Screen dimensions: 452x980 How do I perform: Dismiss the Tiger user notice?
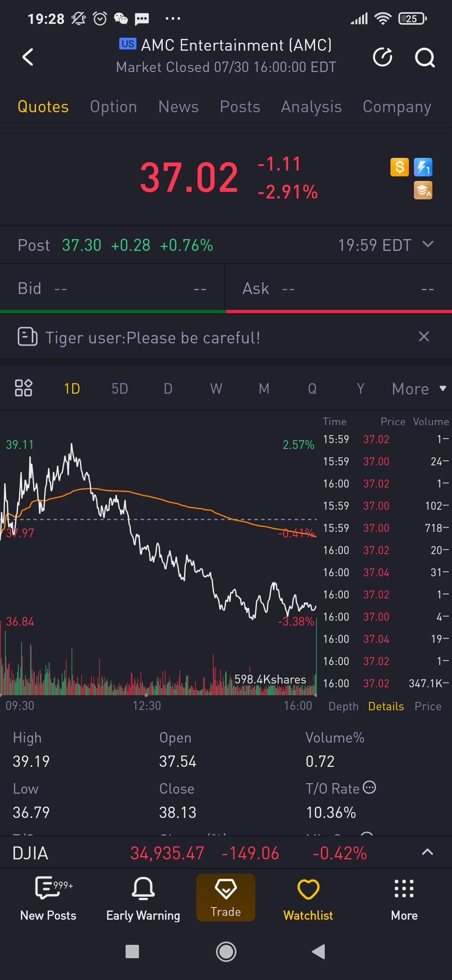(x=424, y=336)
